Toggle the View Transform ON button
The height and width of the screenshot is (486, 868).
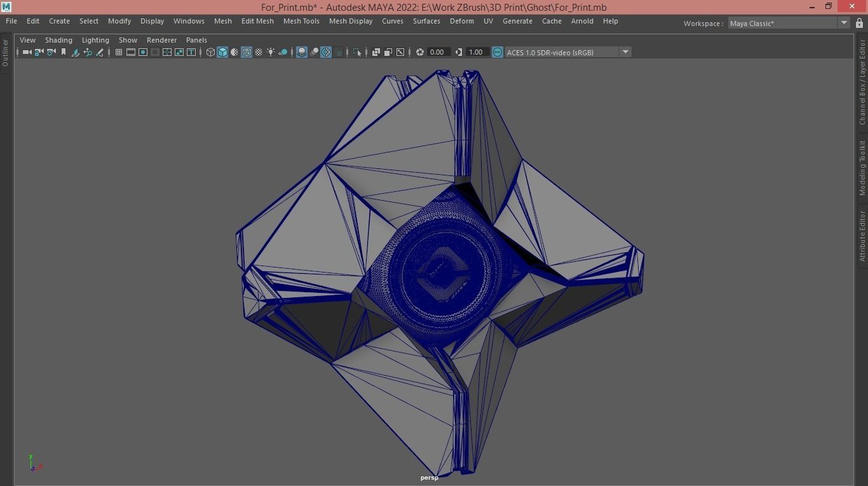pyautogui.click(x=498, y=52)
